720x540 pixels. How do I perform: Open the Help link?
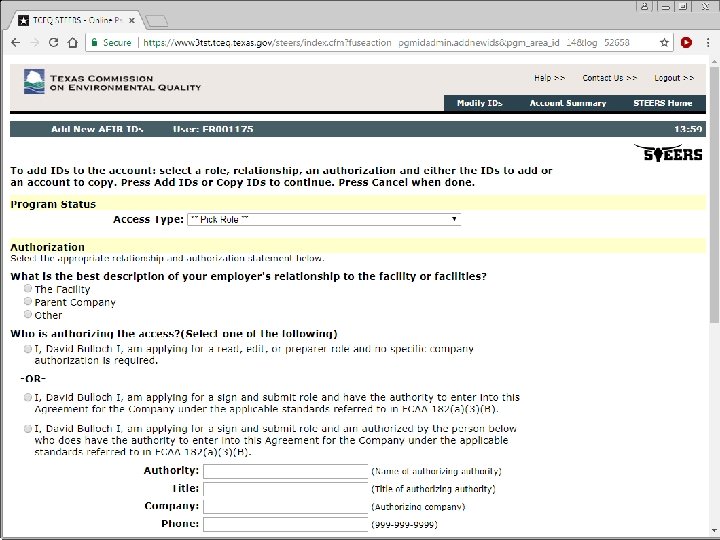tap(549, 78)
